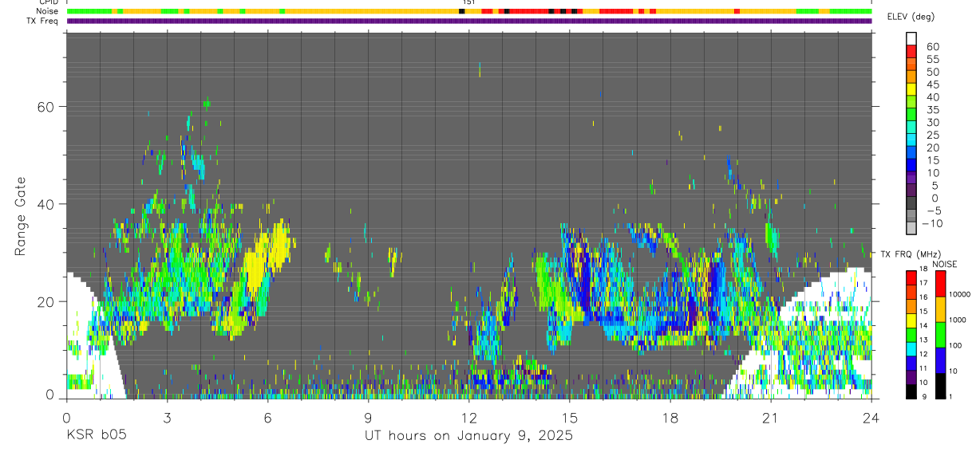The image size is (980, 452).
Task: Click the black 9 MHz TX frequency block
Action: (x=911, y=392)
